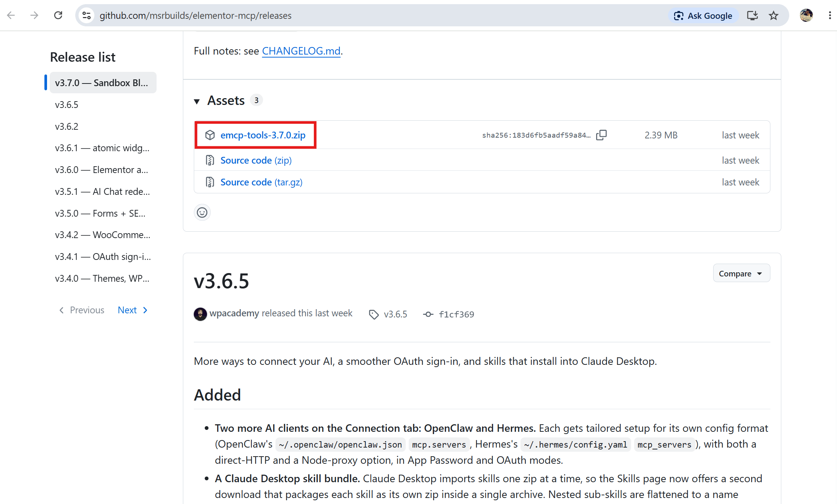Go forward in browser history

click(x=34, y=15)
